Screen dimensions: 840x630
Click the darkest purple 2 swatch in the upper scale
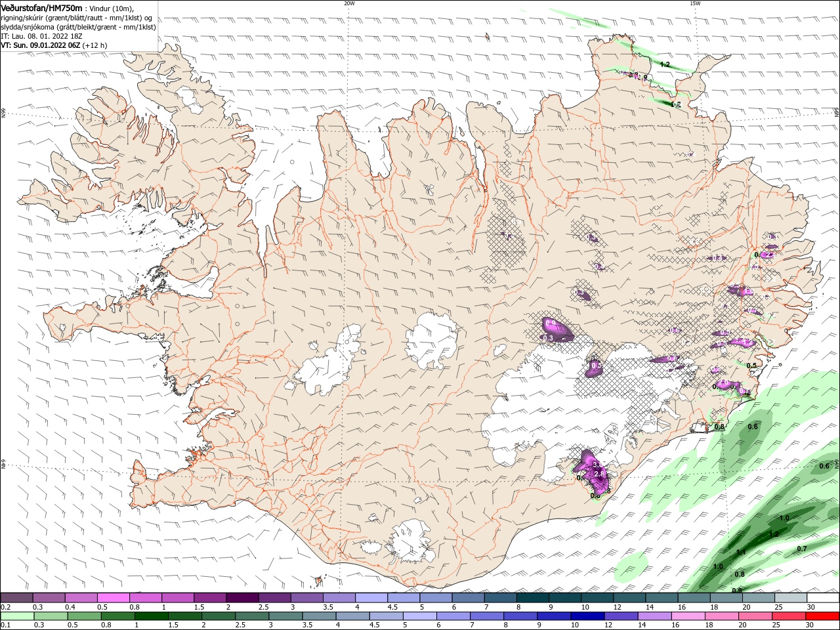click(242, 597)
